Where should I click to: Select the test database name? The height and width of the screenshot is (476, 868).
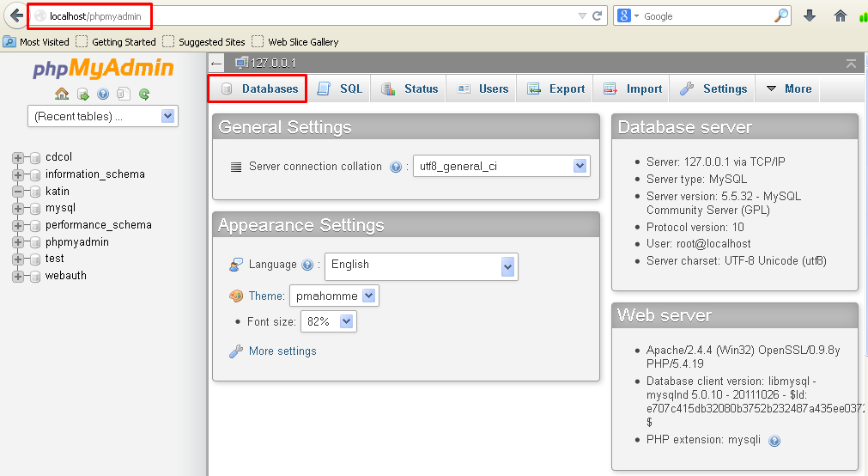pyautogui.click(x=55, y=259)
